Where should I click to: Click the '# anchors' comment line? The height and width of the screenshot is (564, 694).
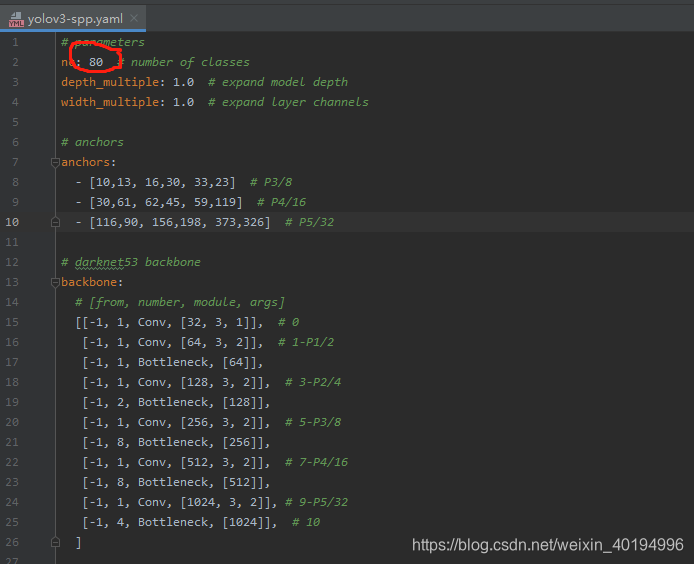[92, 142]
